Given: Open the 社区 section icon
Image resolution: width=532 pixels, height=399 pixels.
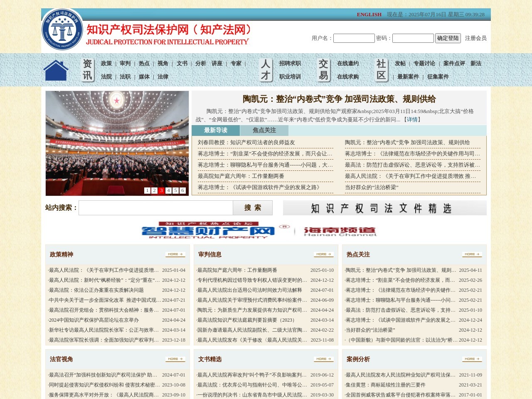Looking at the screenshot, I should (x=381, y=70).
